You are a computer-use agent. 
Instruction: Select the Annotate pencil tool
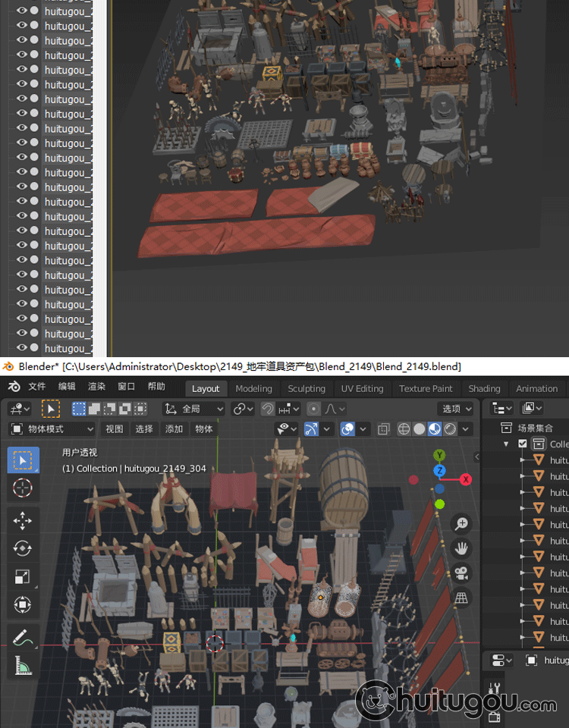click(23, 637)
